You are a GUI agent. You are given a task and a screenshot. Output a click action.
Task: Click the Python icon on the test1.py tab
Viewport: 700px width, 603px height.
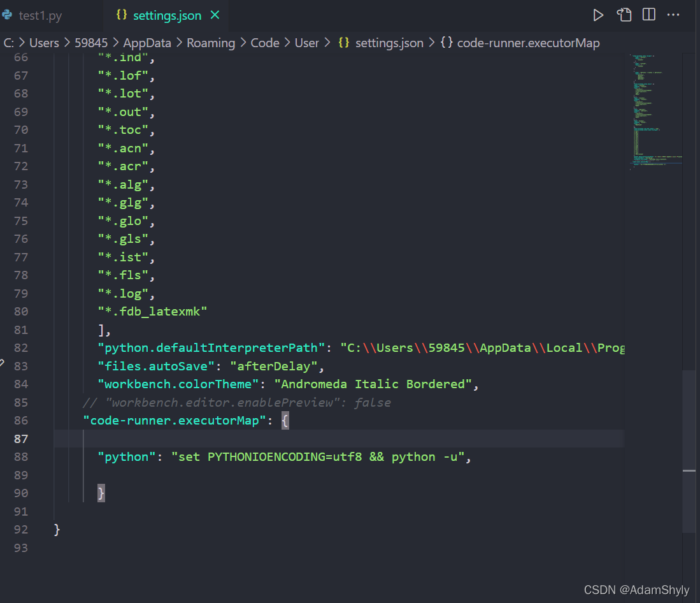click(x=9, y=15)
